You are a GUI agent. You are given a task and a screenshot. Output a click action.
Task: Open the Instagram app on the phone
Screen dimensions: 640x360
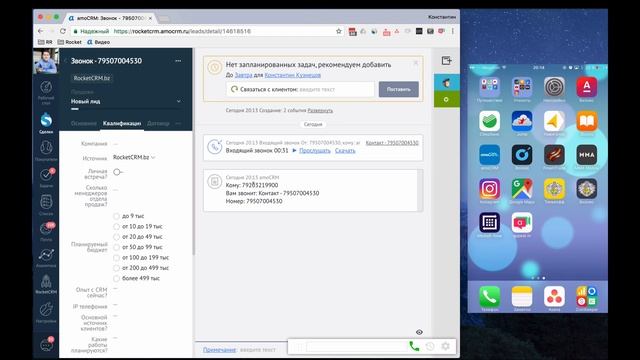[x=489, y=189]
